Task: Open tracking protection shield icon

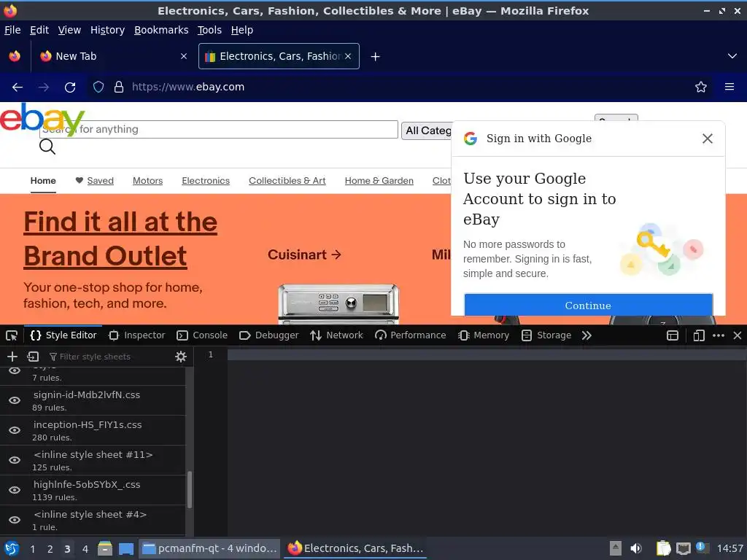Action: (x=98, y=87)
